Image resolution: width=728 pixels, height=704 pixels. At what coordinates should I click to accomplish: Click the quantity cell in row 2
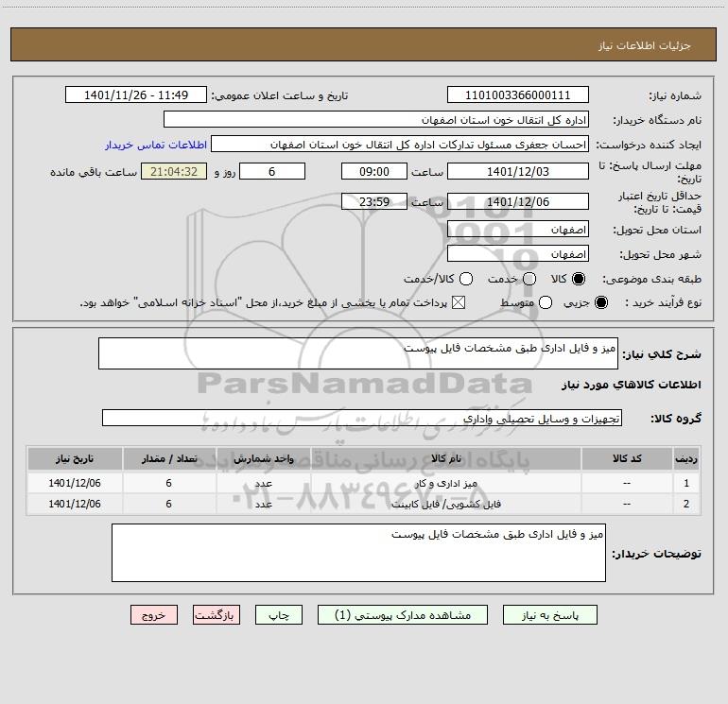pos(169,504)
